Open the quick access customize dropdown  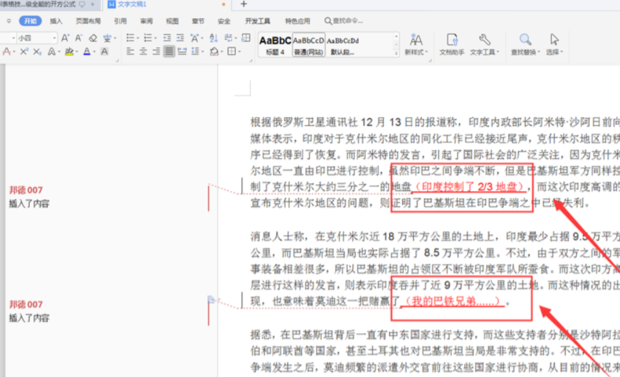tap(9, 21)
